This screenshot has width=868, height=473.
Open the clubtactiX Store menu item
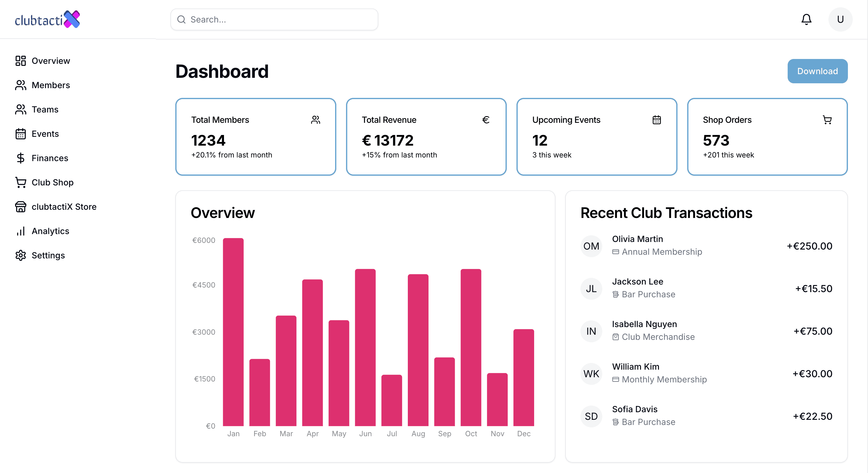64,207
